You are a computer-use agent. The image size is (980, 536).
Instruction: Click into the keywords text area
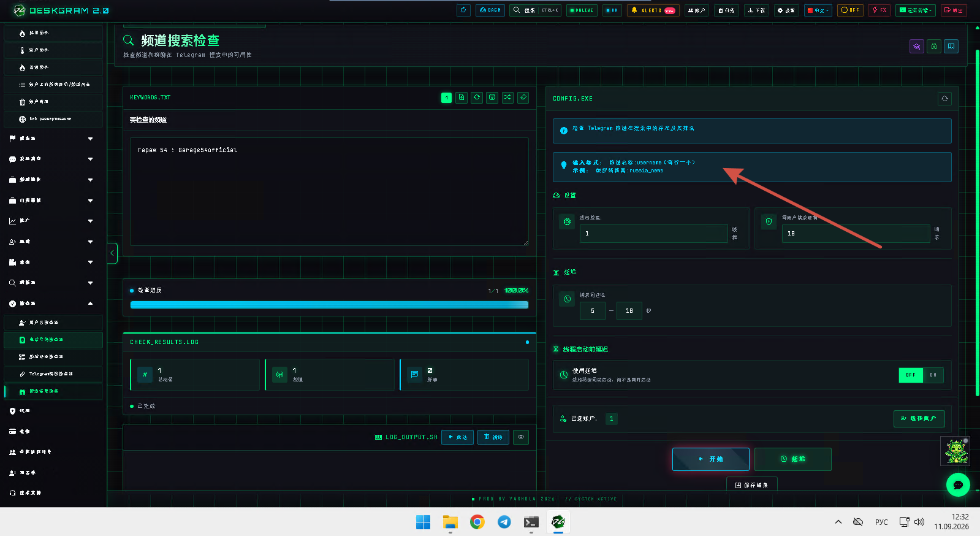[x=329, y=191]
